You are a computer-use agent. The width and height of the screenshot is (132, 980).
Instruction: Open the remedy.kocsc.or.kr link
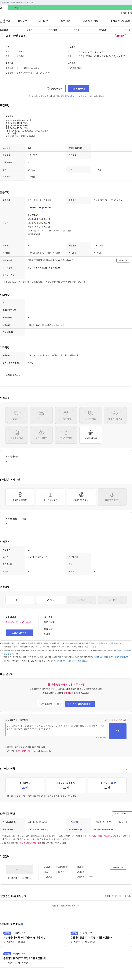pyautogui.click(x=35, y=751)
